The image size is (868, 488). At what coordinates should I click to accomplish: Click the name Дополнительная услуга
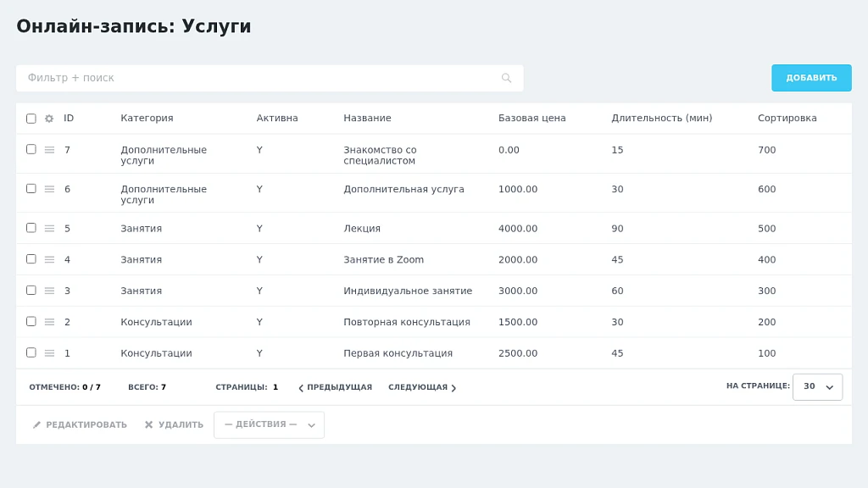[x=403, y=189]
